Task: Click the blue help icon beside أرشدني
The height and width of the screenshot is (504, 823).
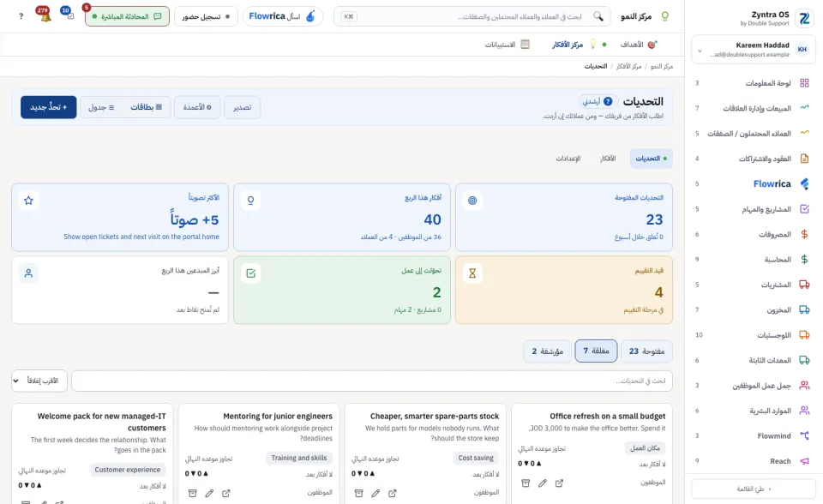Action: click(x=608, y=101)
